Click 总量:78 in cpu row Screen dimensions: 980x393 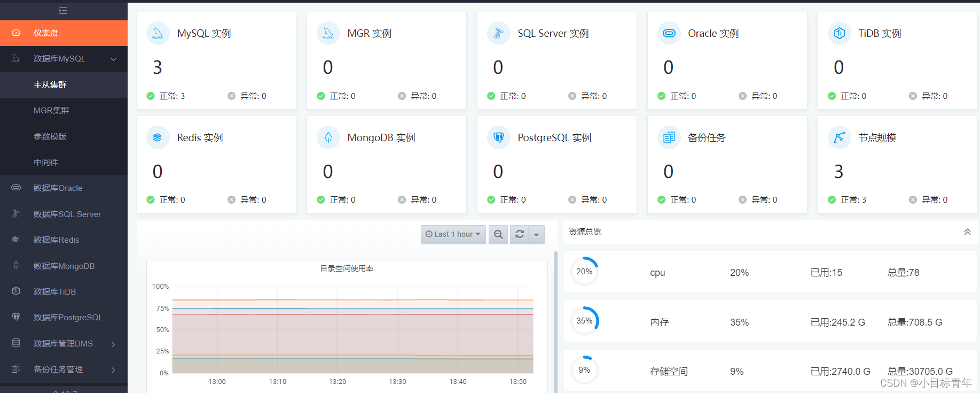903,273
